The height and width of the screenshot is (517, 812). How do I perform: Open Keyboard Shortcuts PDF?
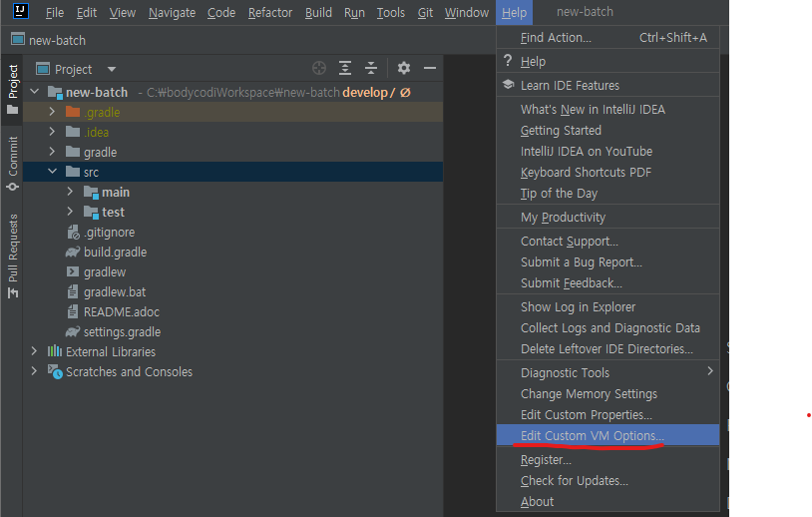(608, 172)
